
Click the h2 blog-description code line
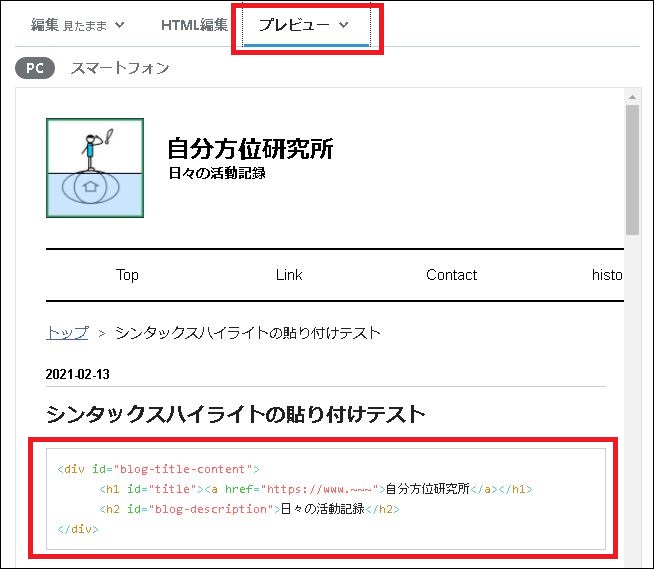pyautogui.click(x=249, y=509)
